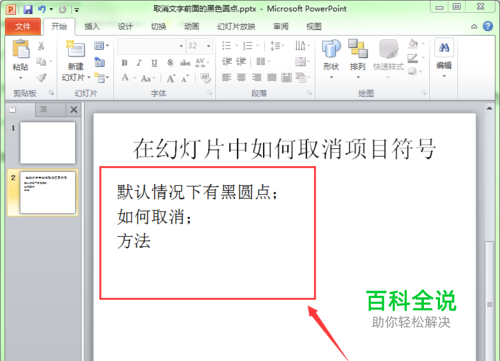This screenshot has height=361, width=500.
Task: Open the File (文件) tab
Action: 23,27
